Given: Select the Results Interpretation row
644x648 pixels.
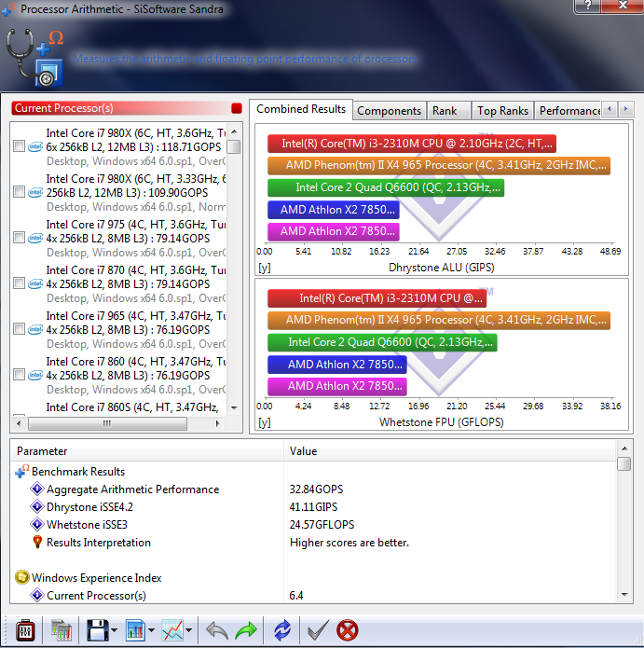Looking at the screenshot, I should click(313, 542).
